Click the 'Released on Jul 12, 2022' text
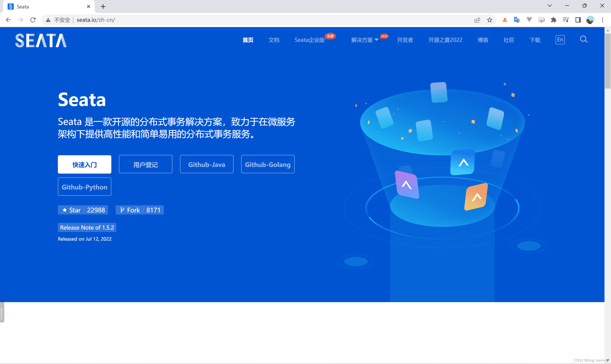The width and height of the screenshot is (611, 364). pyautogui.click(x=85, y=239)
